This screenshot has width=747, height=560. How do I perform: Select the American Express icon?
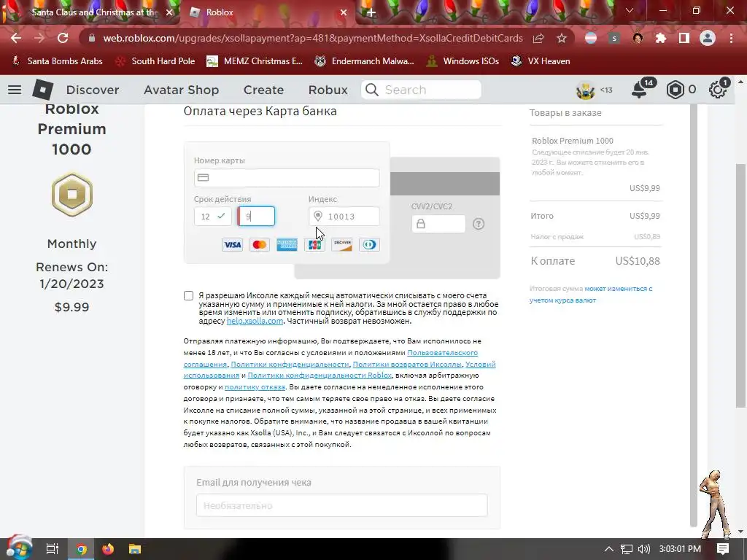287,245
